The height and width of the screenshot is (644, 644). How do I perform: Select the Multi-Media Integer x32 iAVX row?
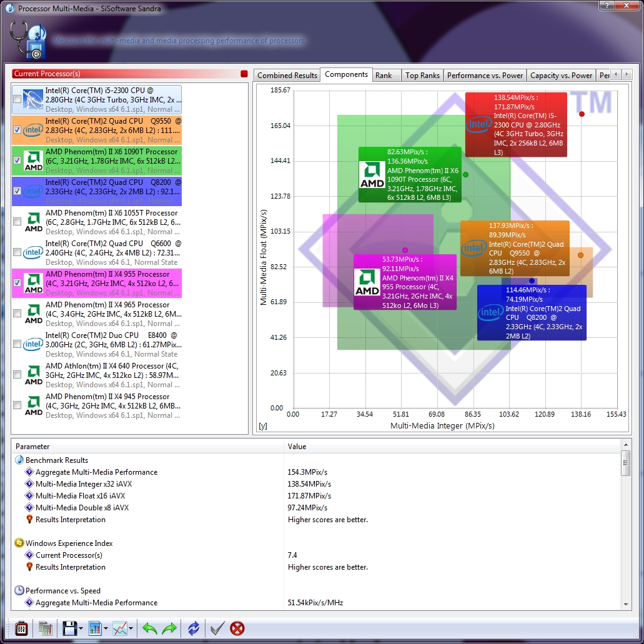coord(316,484)
